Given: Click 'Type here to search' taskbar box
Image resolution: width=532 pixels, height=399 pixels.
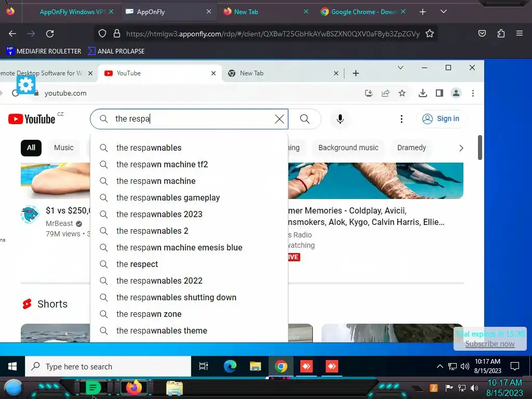Looking at the screenshot, I should [x=108, y=366].
